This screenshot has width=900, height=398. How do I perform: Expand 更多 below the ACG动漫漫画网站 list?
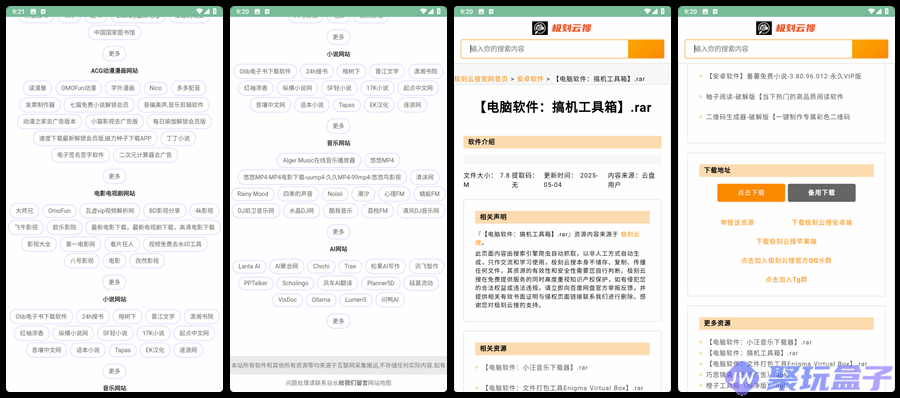click(x=114, y=176)
